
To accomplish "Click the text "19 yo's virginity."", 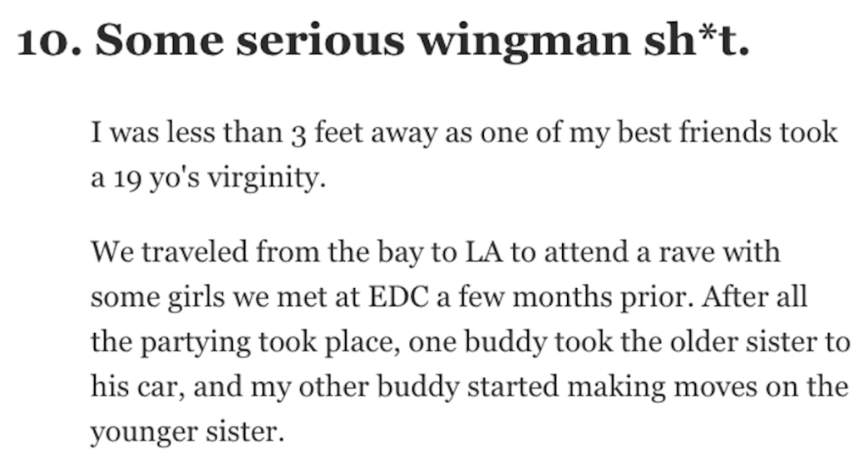I will pos(220,178).
